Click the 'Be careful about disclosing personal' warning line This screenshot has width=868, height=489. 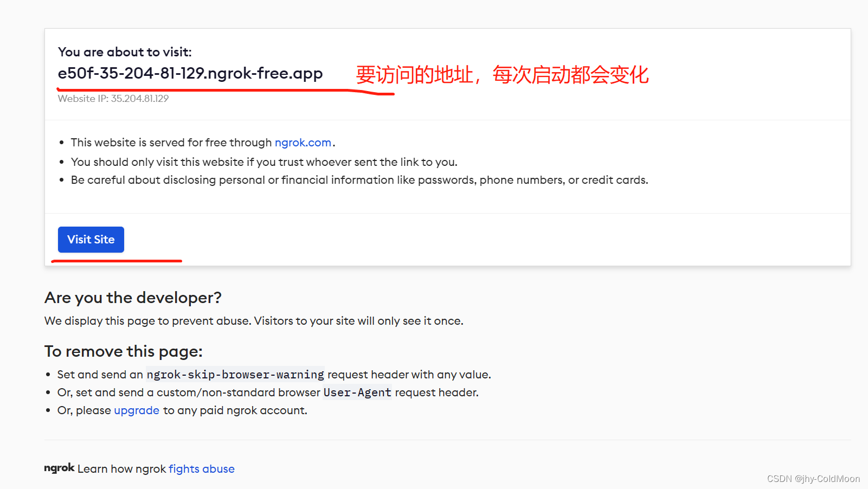click(359, 180)
